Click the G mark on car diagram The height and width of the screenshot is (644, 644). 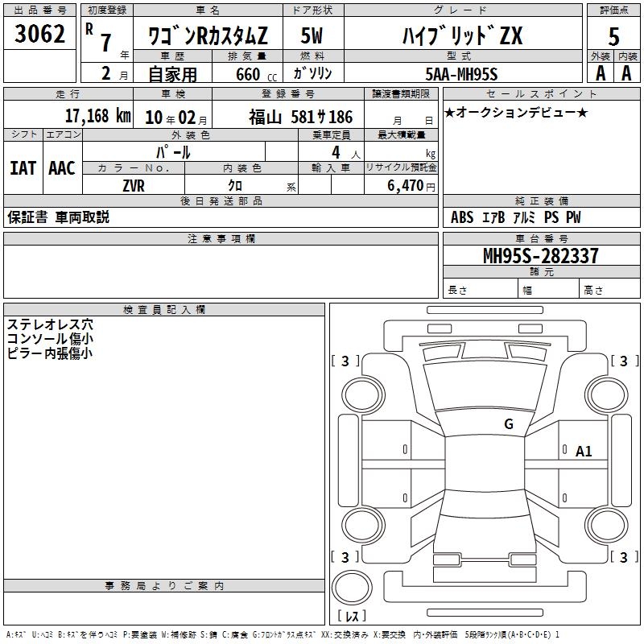click(509, 424)
